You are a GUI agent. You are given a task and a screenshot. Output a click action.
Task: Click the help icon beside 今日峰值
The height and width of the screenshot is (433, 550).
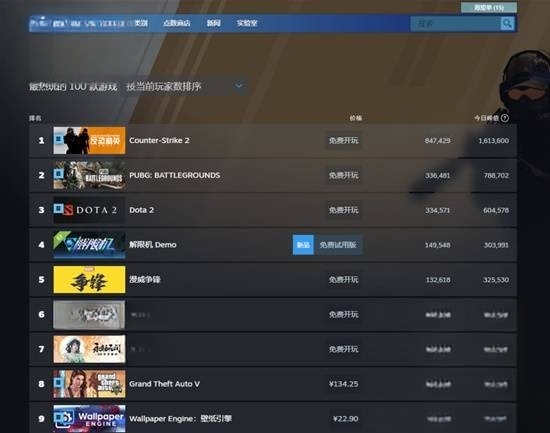pos(504,118)
